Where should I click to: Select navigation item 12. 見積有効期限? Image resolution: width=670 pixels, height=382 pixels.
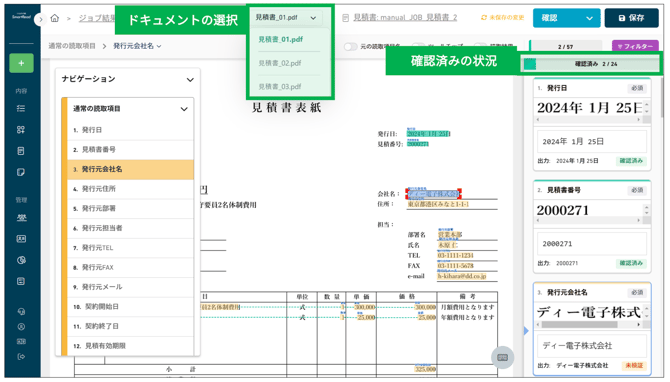[x=131, y=346]
